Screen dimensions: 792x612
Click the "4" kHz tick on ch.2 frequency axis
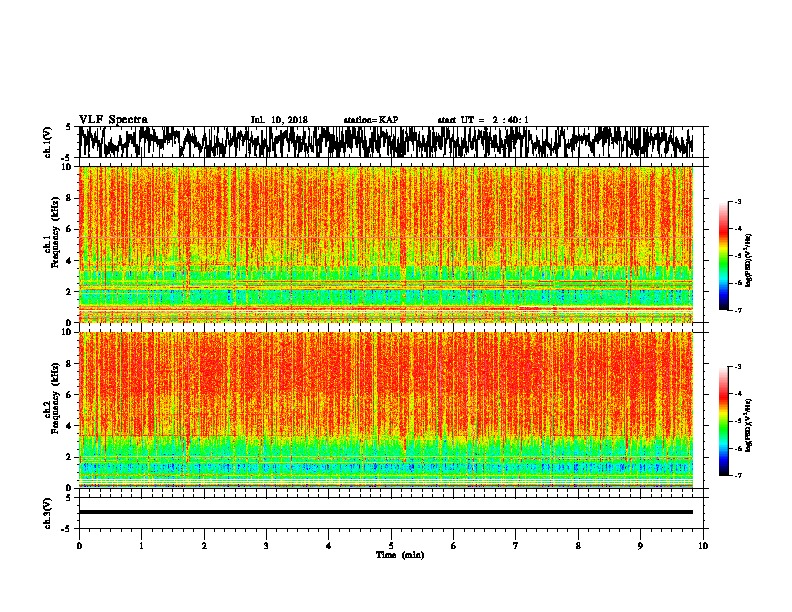(x=70, y=426)
